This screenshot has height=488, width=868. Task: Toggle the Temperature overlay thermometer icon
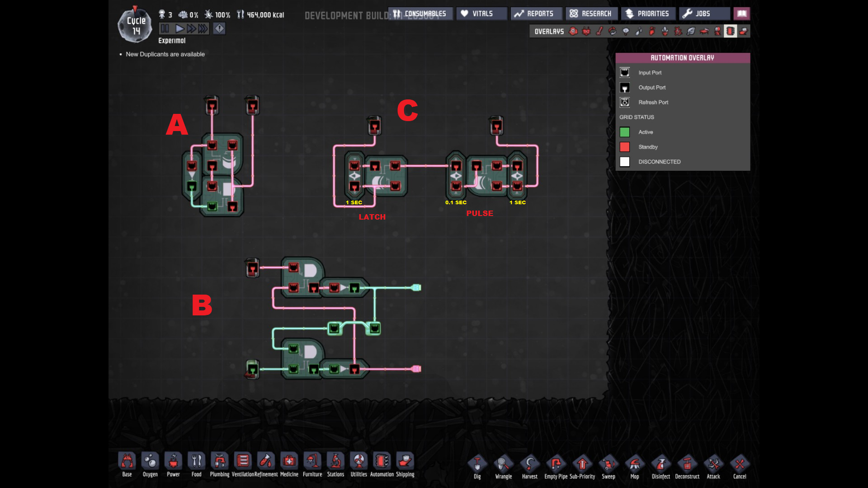coord(599,31)
